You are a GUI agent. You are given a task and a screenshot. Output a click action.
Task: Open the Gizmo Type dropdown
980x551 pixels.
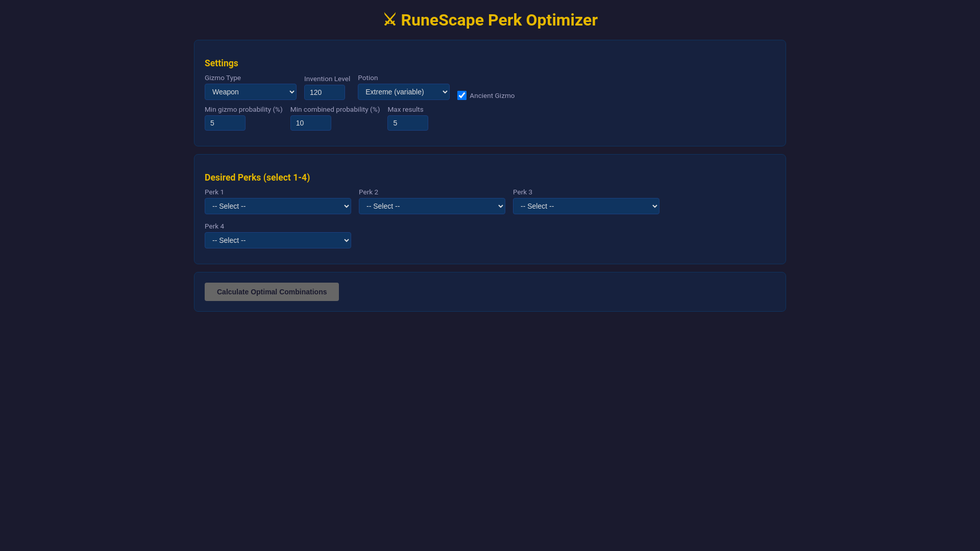click(250, 92)
